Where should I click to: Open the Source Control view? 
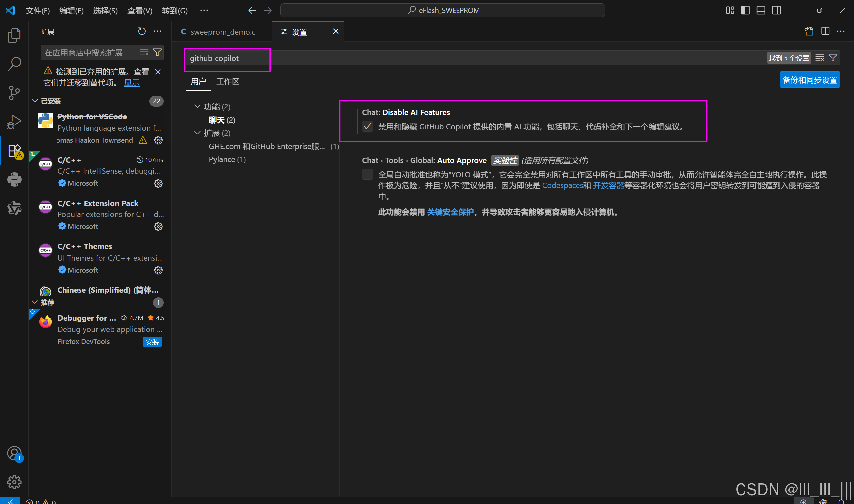point(14,93)
